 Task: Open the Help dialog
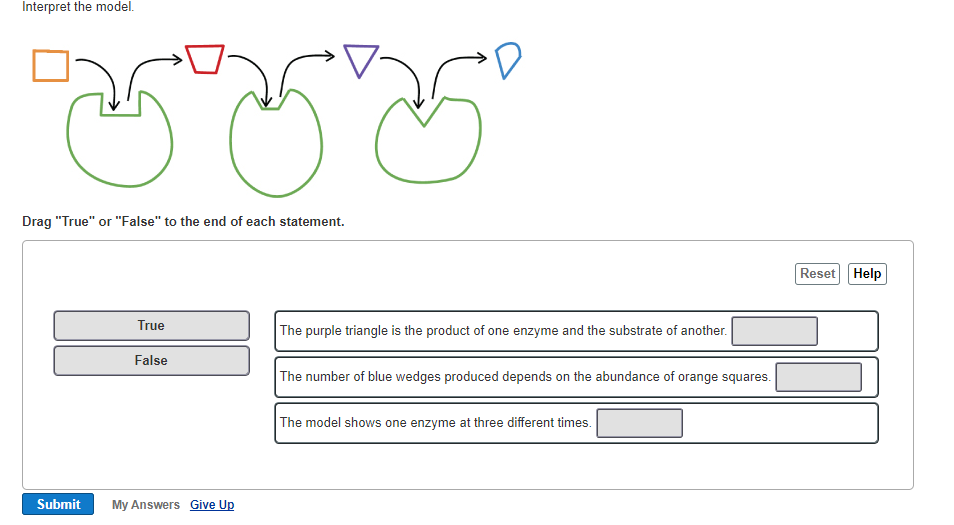[x=867, y=274]
